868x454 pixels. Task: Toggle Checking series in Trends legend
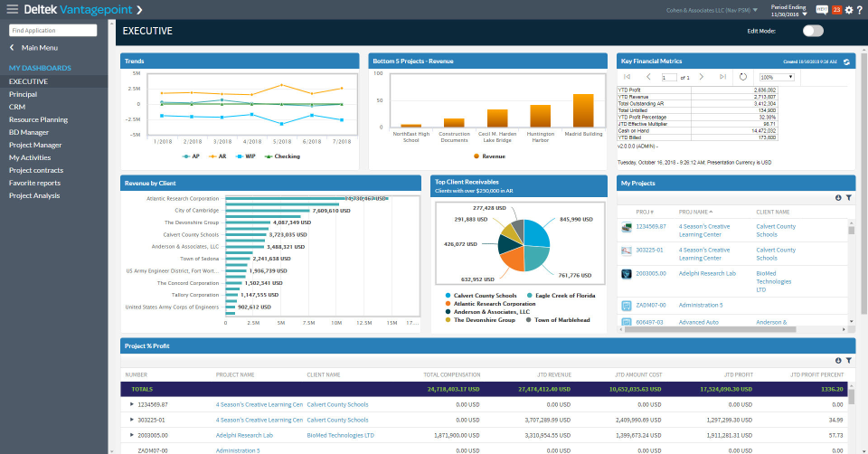(x=283, y=156)
